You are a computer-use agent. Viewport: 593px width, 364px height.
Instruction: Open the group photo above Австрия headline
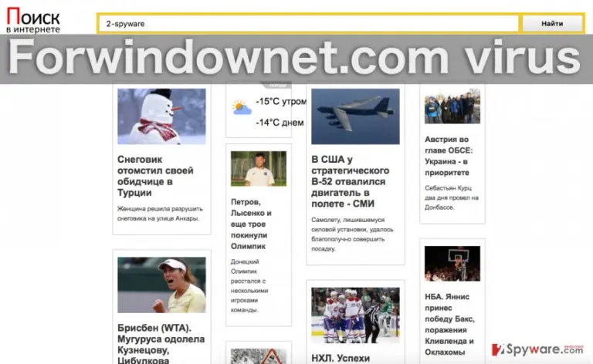click(452, 106)
